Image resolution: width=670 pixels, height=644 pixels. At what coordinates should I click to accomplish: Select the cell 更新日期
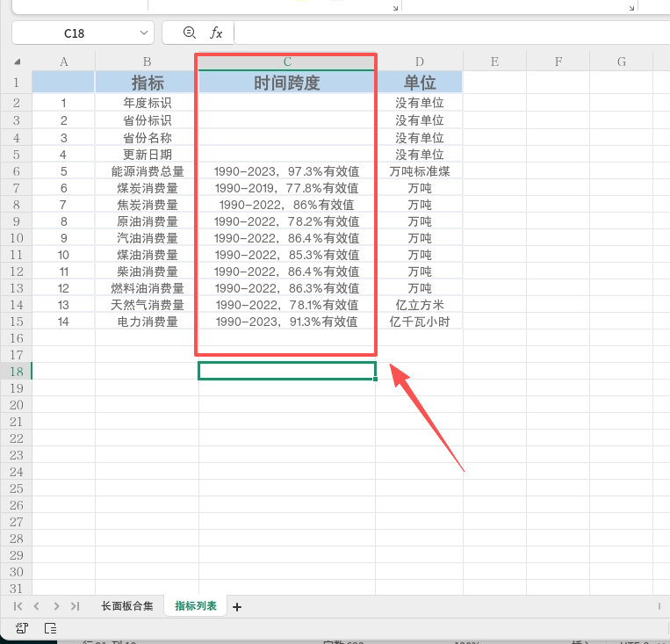click(147, 155)
